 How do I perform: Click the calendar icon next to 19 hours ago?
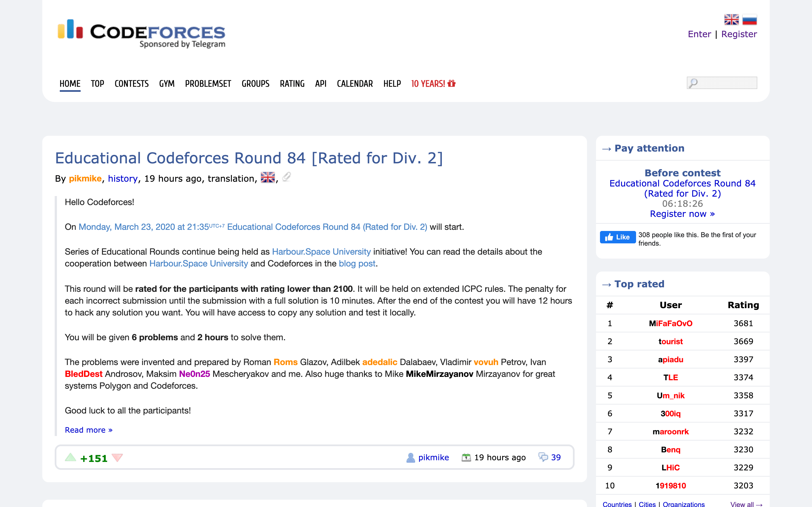(x=466, y=457)
